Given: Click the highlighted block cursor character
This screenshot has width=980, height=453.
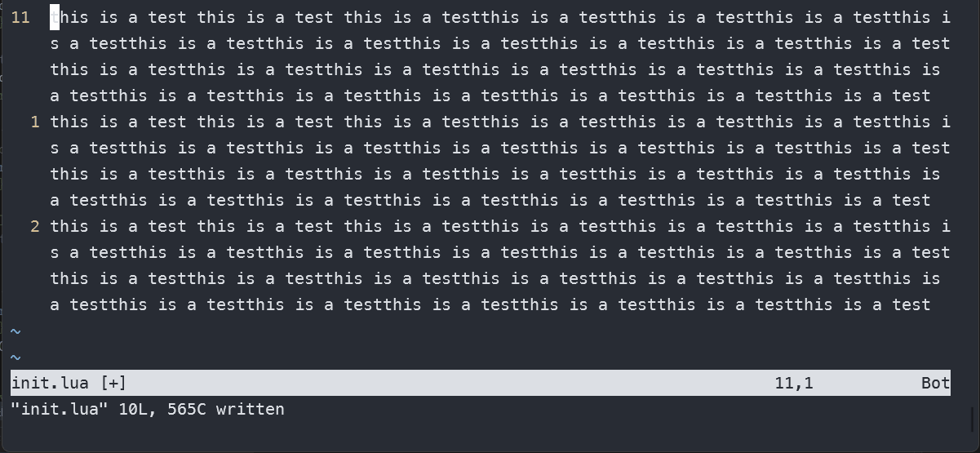Looking at the screenshot, I should [55, 17].
